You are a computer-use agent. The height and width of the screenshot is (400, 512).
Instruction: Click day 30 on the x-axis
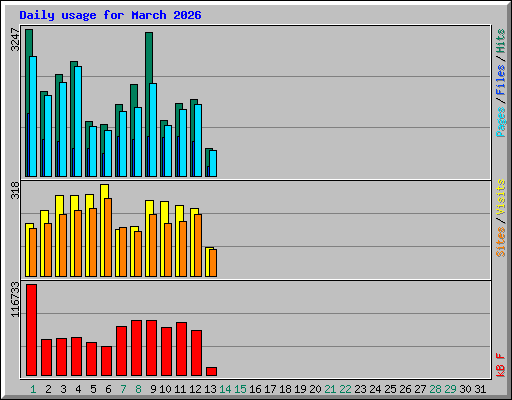coord(465,389)
